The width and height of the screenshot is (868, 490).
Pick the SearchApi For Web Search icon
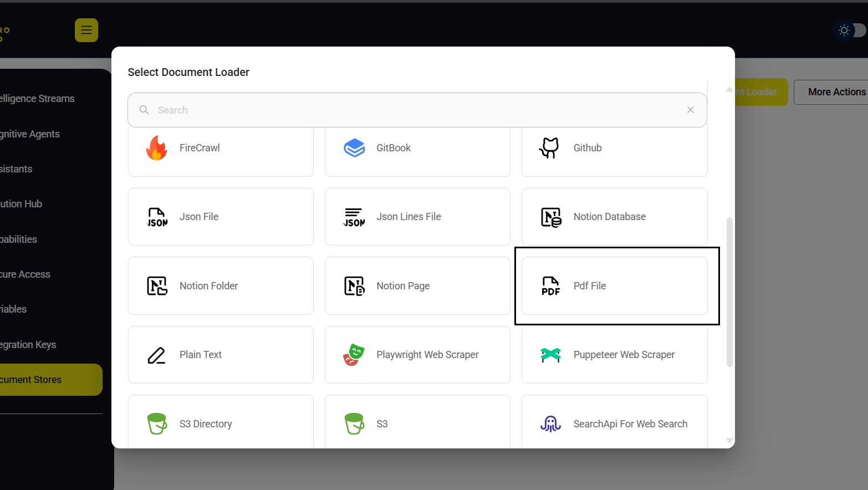coord(551,424)
